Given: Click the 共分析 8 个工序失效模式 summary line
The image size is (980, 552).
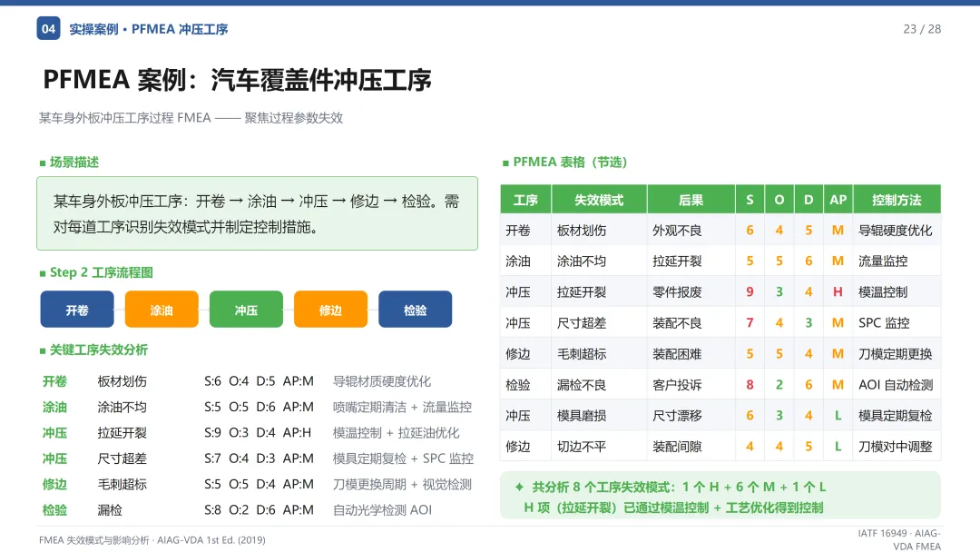Looking at the screenshot, I should [678, 487].
